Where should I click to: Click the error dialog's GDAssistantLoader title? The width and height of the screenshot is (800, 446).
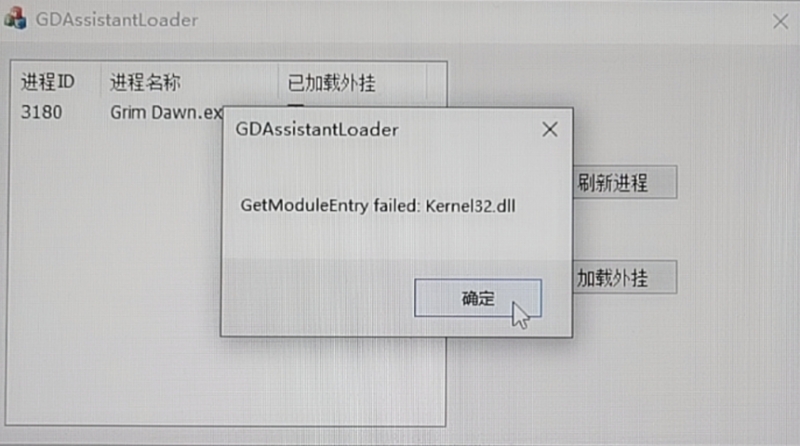tap(316, 130)
